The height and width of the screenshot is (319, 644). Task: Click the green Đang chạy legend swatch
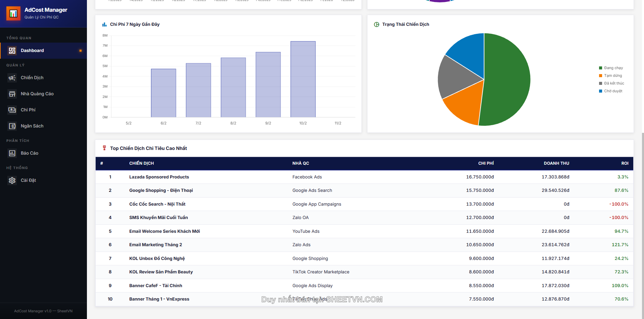(x=600, y=68)
